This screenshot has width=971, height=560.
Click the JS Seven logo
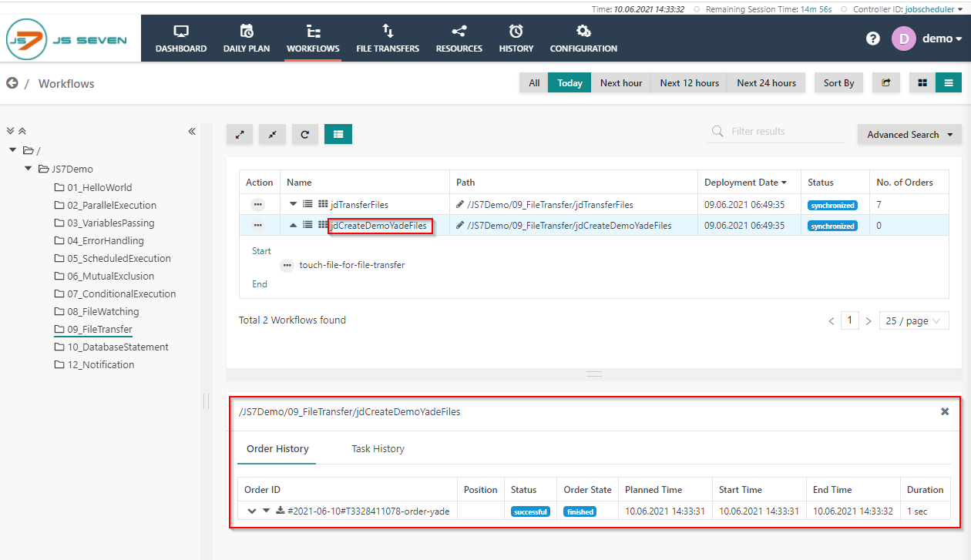tap(68, 40)
